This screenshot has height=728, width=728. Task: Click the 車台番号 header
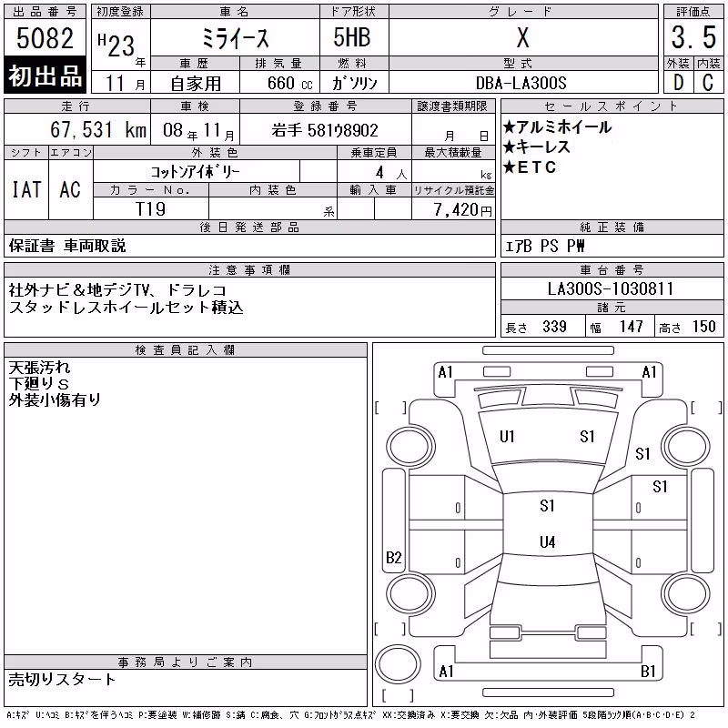click(612, 270)
